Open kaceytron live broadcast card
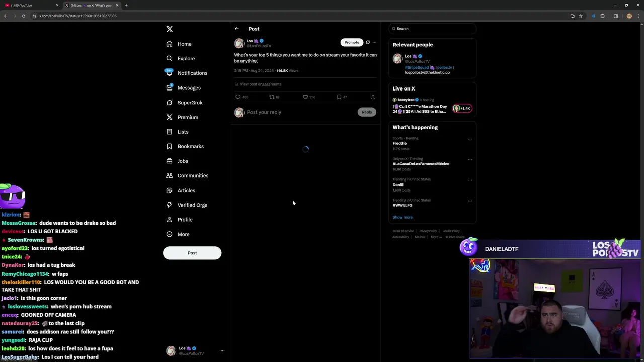Image resolution: width=644 pixels, height=362 pixels. [432, 106]
